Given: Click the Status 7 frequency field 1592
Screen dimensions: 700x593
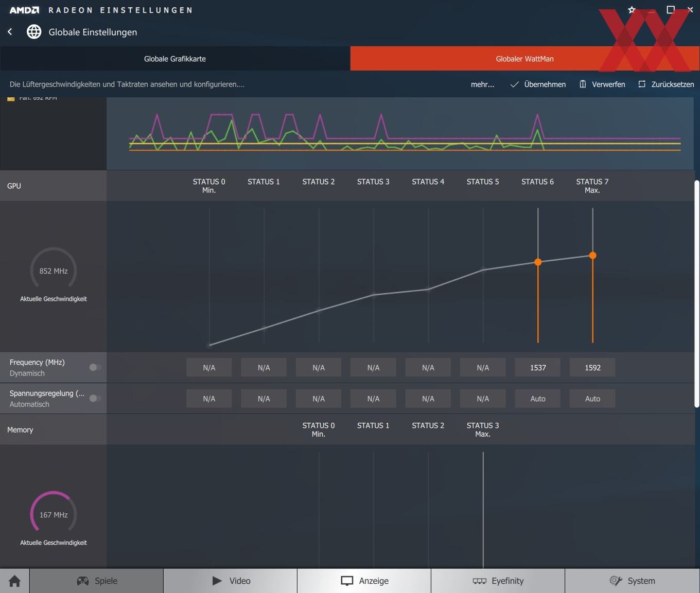Looking at the screenshot, I should pyautogui.click(x=592, y=368).
